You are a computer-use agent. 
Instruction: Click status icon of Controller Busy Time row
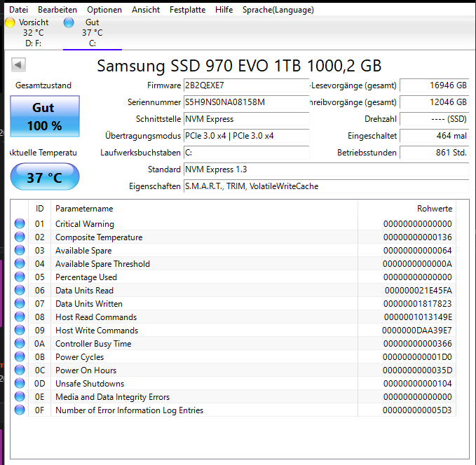(x=20, y=344)
